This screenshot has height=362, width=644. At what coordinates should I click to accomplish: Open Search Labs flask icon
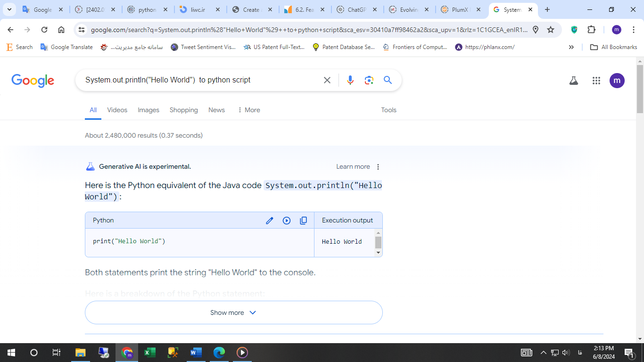[x=574, y=81]
